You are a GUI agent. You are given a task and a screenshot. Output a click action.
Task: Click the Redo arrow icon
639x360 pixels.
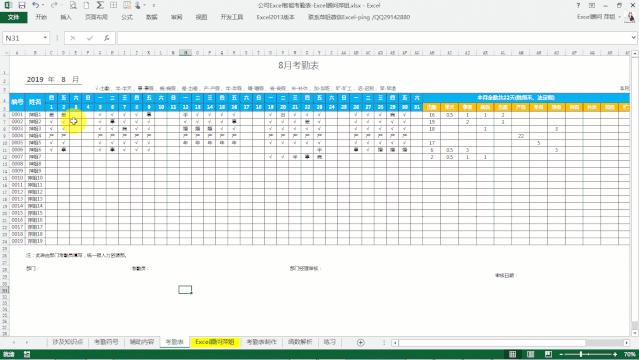tap(54, 5)
